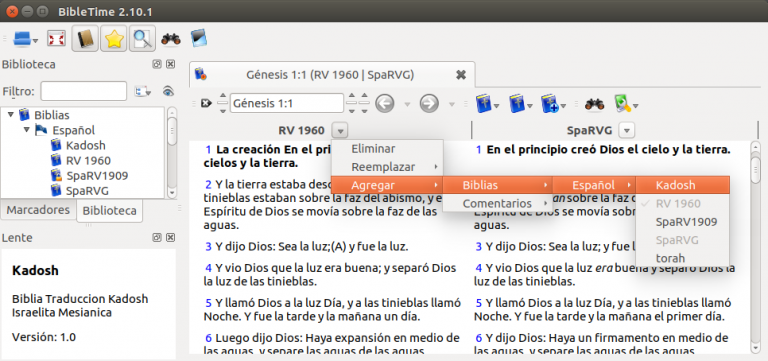The image size is (768, 361).
Task: Open the Biblias submenu entry
Action: (x=498, y=185)
